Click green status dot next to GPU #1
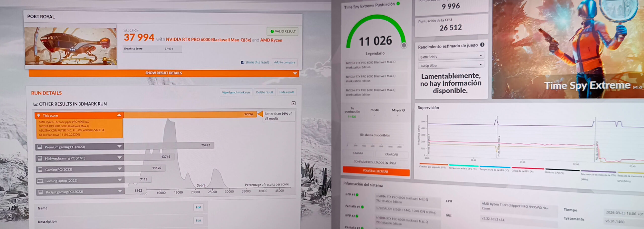 pyautogui.click(x=357, y=195)
